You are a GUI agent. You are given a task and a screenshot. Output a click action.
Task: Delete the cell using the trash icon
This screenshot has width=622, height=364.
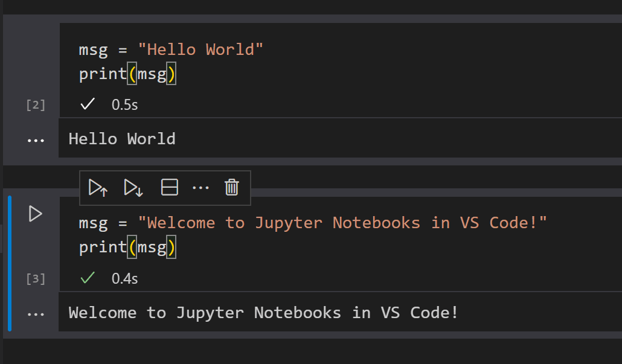point(231,188)
